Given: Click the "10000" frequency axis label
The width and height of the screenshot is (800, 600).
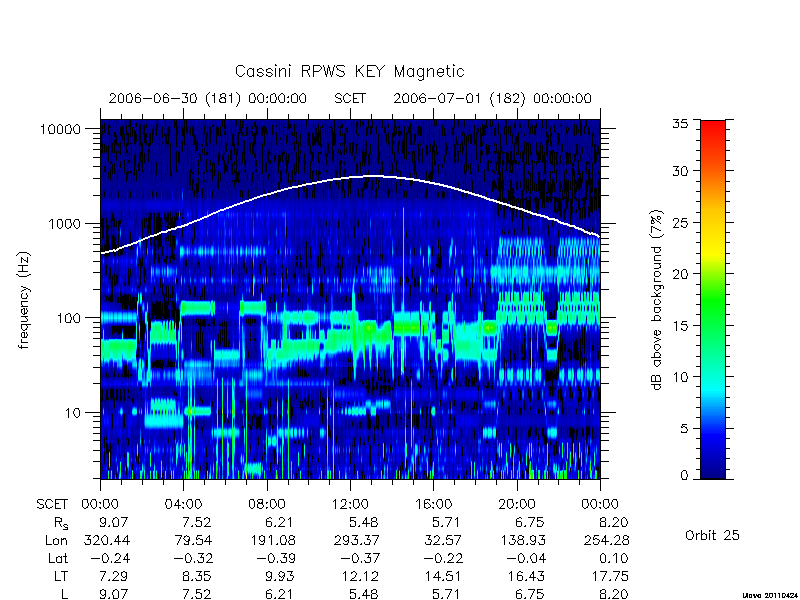Looking at the screenshot, I should [x=60, y=130].
